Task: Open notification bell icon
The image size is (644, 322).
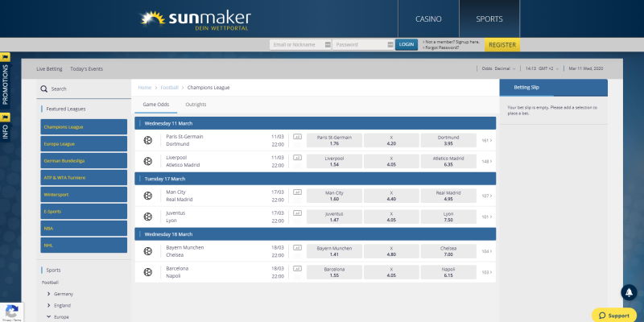Action: coord(629,292)
